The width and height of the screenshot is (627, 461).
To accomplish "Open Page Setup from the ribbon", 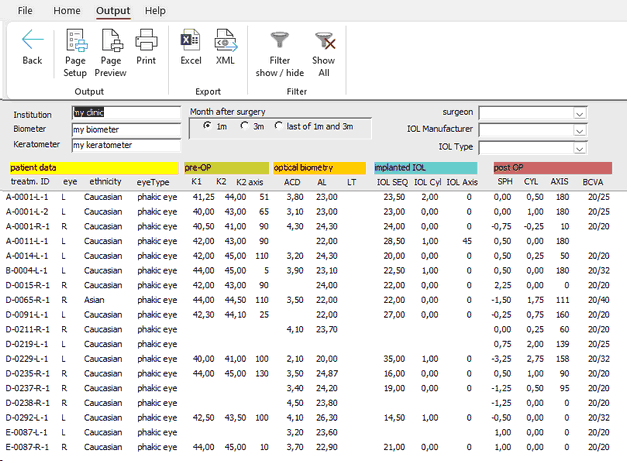I will click(x=75, y=50).
